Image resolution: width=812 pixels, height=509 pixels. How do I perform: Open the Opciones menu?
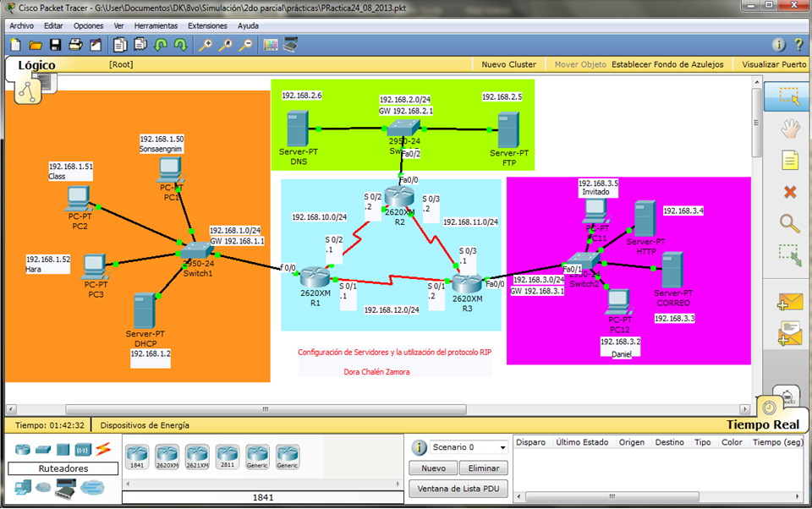click(88, 26)
